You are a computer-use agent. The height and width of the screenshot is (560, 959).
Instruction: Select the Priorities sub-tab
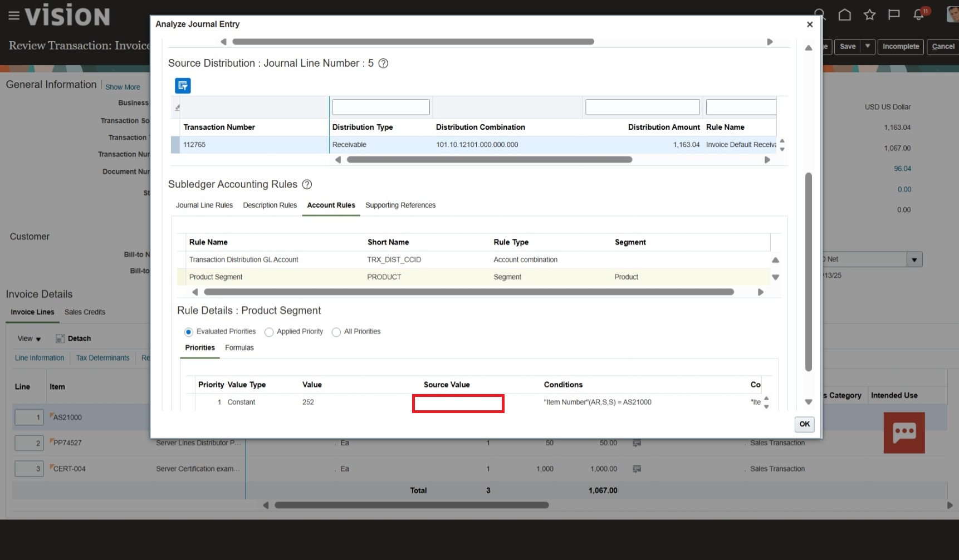point(200,348)
